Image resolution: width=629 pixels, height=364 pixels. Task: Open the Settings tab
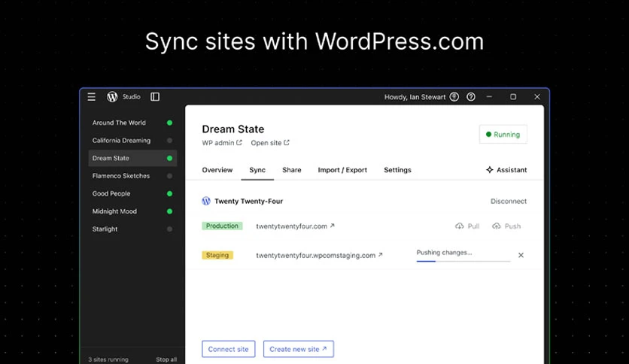pyautogui.click(x=397, y=170)
